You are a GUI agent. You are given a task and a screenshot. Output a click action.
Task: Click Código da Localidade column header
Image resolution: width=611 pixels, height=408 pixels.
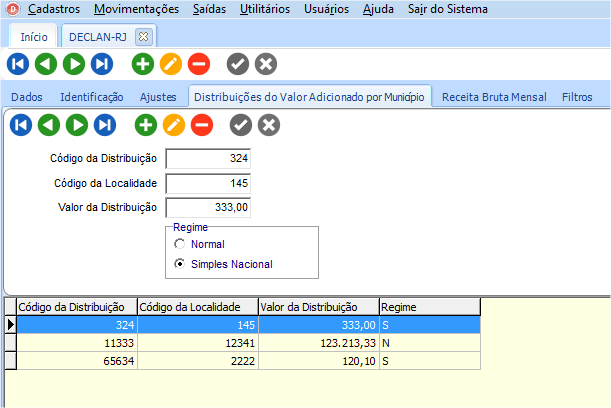[x=198, y=307]
